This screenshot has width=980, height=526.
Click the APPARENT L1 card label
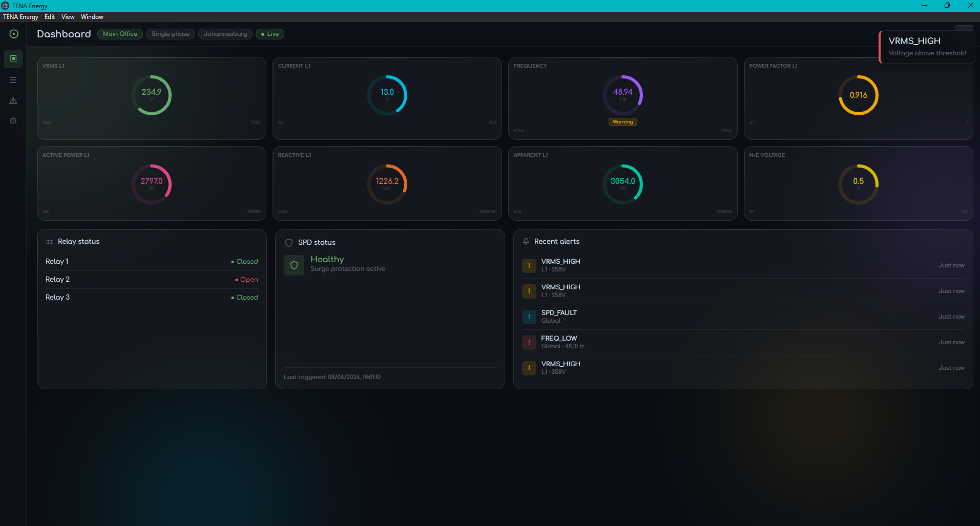coord(531,155)
